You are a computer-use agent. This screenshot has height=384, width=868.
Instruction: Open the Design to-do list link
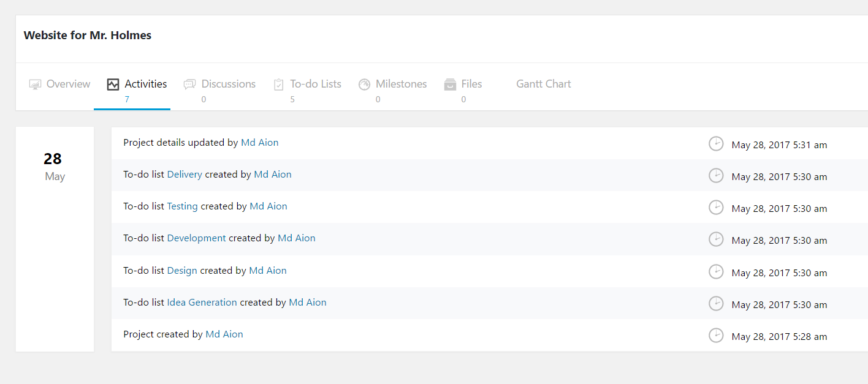pyautogui.click(x=182, y=271)
